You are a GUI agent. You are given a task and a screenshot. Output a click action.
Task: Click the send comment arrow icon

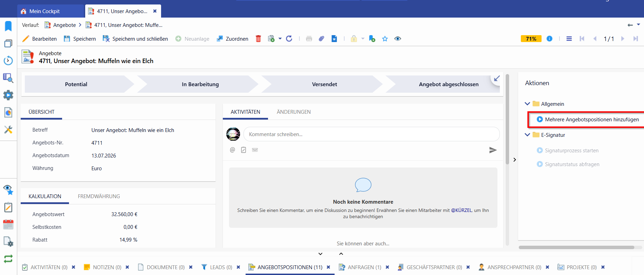click(493, 150)
